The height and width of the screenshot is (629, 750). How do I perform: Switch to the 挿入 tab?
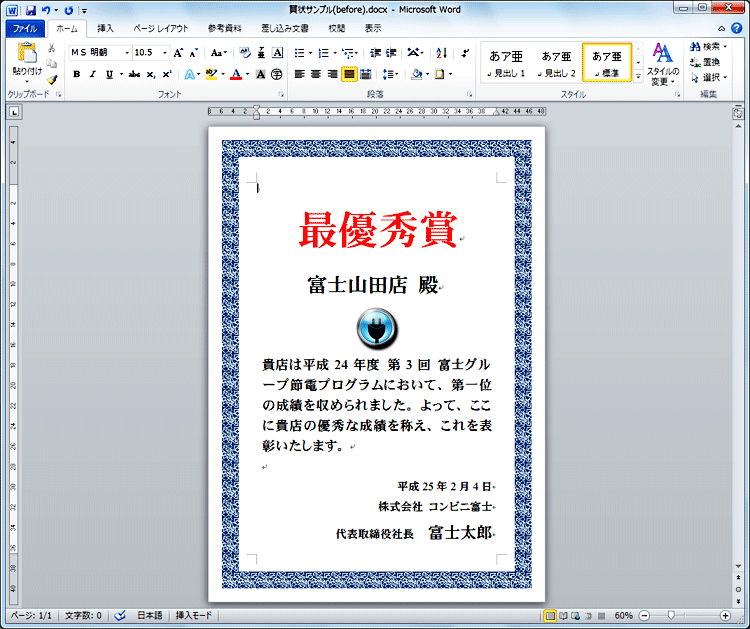(105, 29)
